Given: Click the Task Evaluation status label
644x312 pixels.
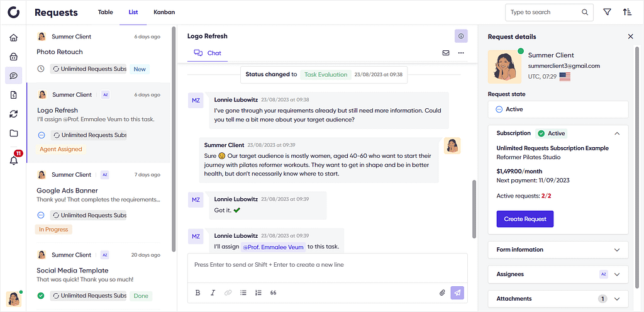Looking at the screenshot, I should tap(326, 75).
